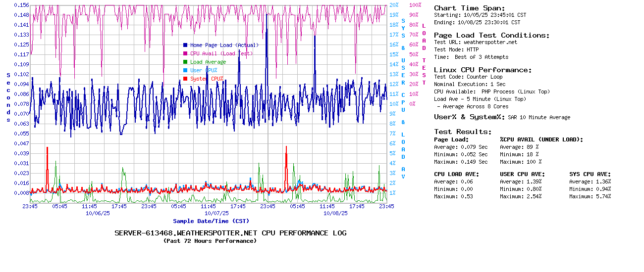The width and height of the screenshot is (644, 272).
Task: Click the magenta CPU Avail legend swatch
Action: point(185,53)
